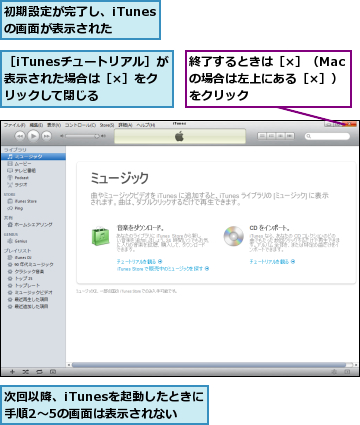Toggle repeat at the bottom bar
This screenshot has height=425, width=360.
tap(39, 372)
